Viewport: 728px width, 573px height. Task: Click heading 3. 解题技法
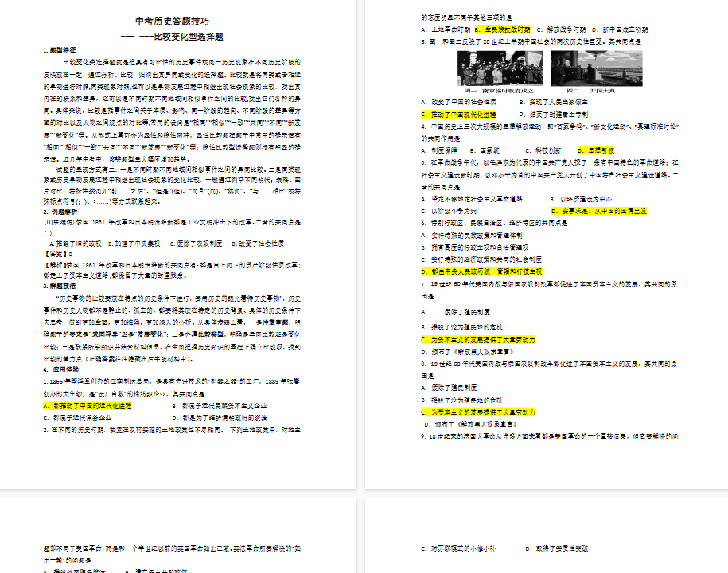coord(60,286)
